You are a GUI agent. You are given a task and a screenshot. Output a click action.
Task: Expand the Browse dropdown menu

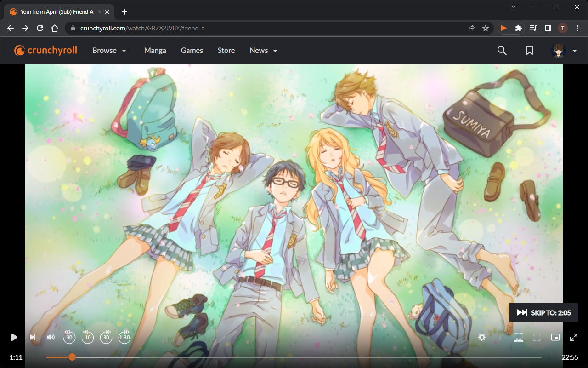pos(109,51)
